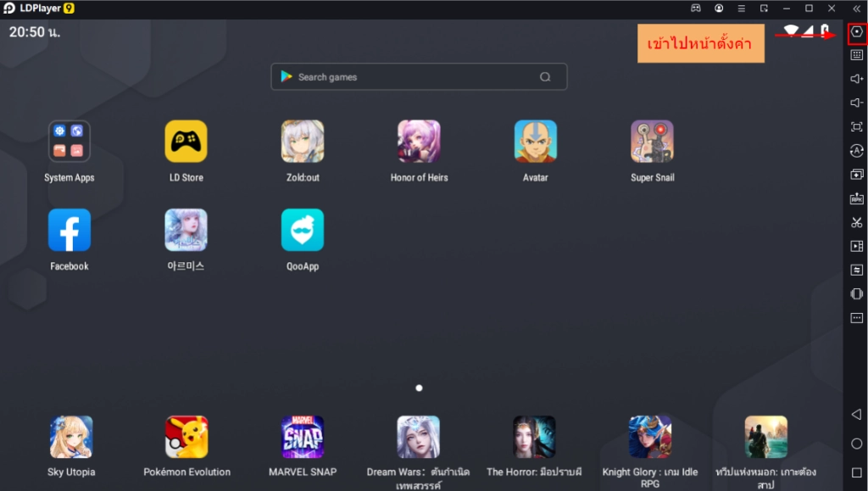Open Honor of Heirs game
Image resolution: width=868 pixels, height=491 pixels.
pos(419,141)
